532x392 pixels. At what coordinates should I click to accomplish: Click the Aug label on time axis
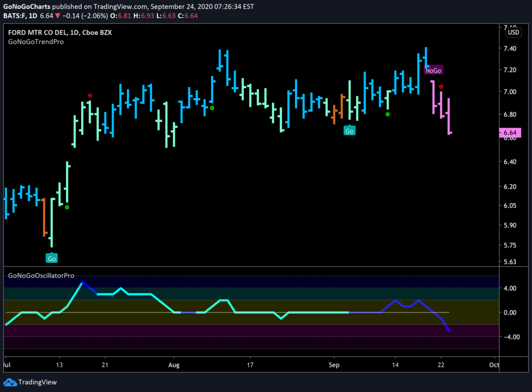coord(174,365)
